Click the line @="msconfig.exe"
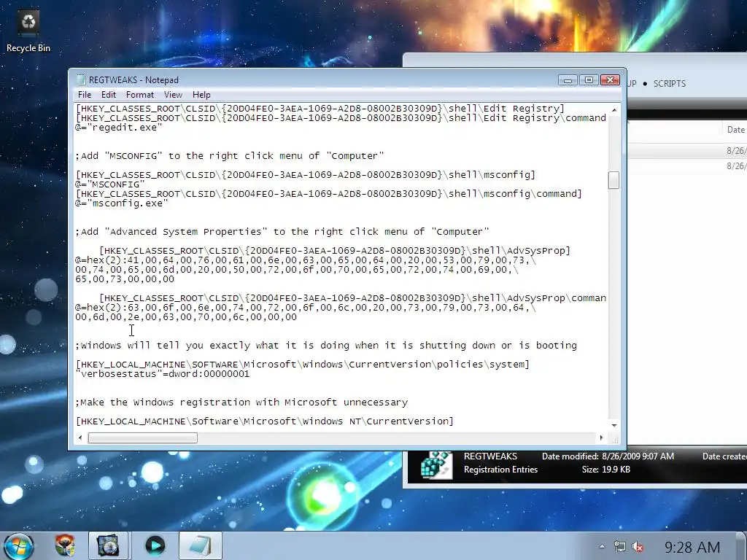Viewport: 747px width, 560px height. pos(122,203)
